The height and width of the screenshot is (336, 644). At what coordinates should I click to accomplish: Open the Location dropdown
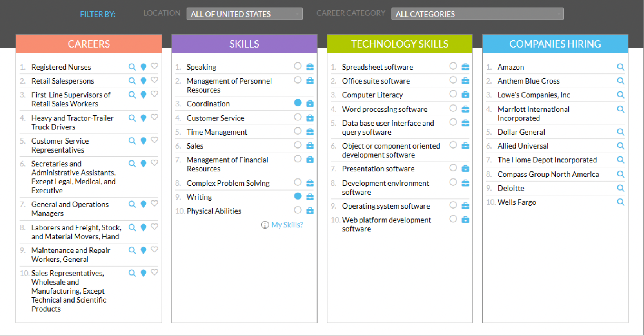point(245,14)
